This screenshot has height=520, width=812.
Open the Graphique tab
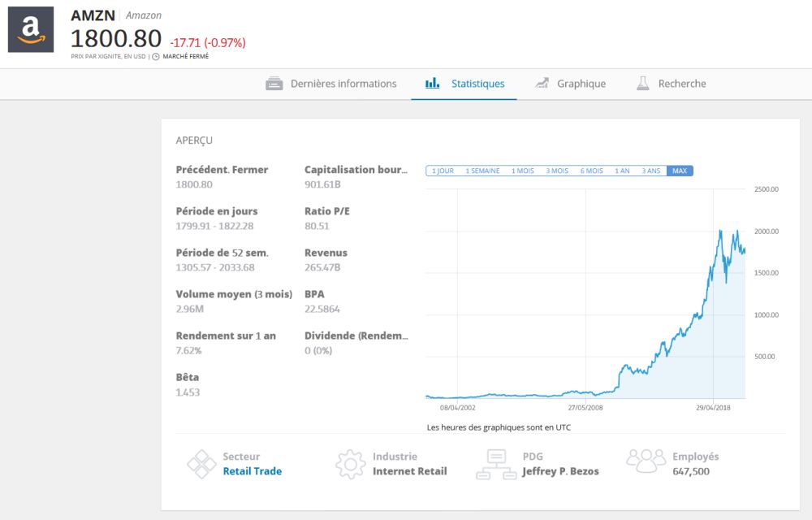[581, 82]
